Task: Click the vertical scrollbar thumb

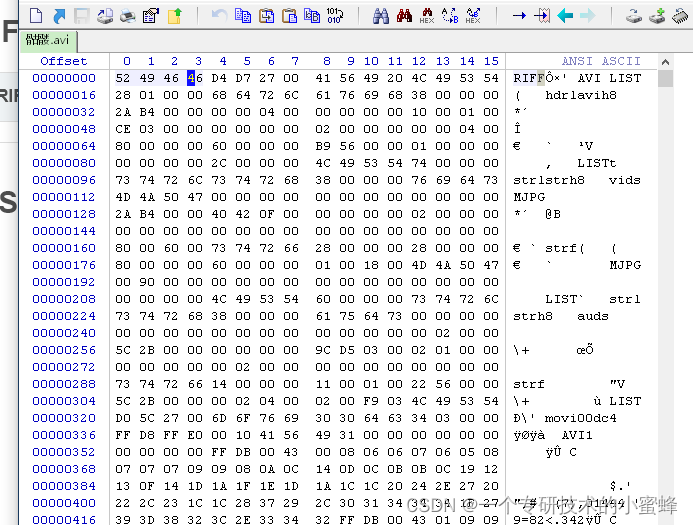Action: coord(665,79)
